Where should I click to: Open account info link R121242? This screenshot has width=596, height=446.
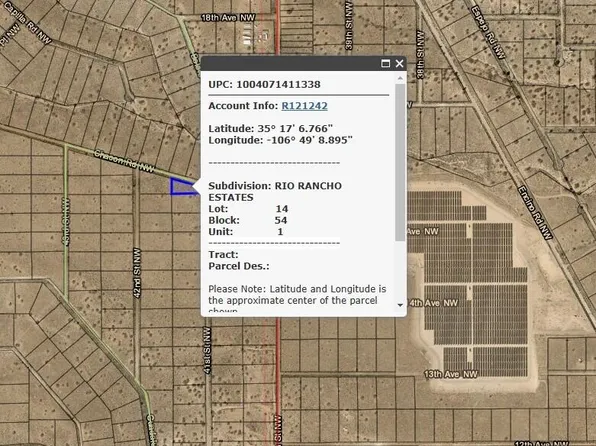click(304, 106)
